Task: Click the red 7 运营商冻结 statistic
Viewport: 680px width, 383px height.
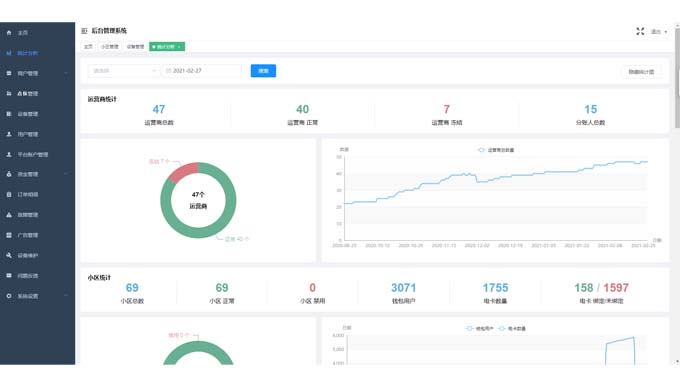Action: point(447,115)
